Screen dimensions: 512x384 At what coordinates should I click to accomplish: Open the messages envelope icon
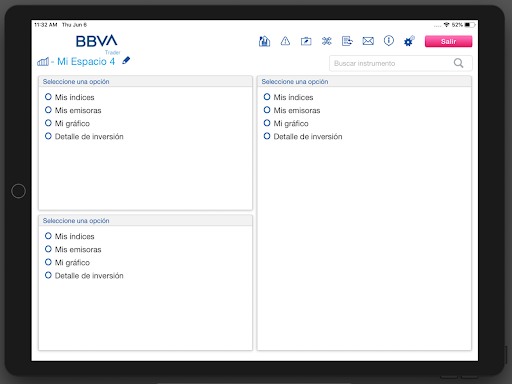368,41
